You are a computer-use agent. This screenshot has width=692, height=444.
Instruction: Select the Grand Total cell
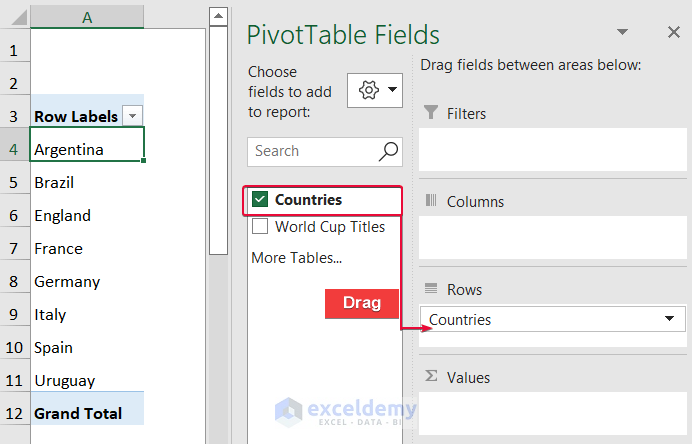pos(88,413)
